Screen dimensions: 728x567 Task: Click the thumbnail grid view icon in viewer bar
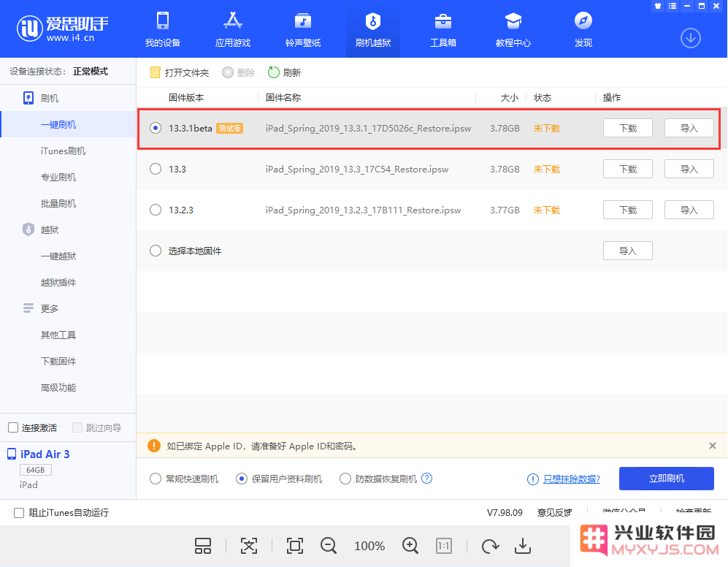pyautogui.click(x=203, y=546)
